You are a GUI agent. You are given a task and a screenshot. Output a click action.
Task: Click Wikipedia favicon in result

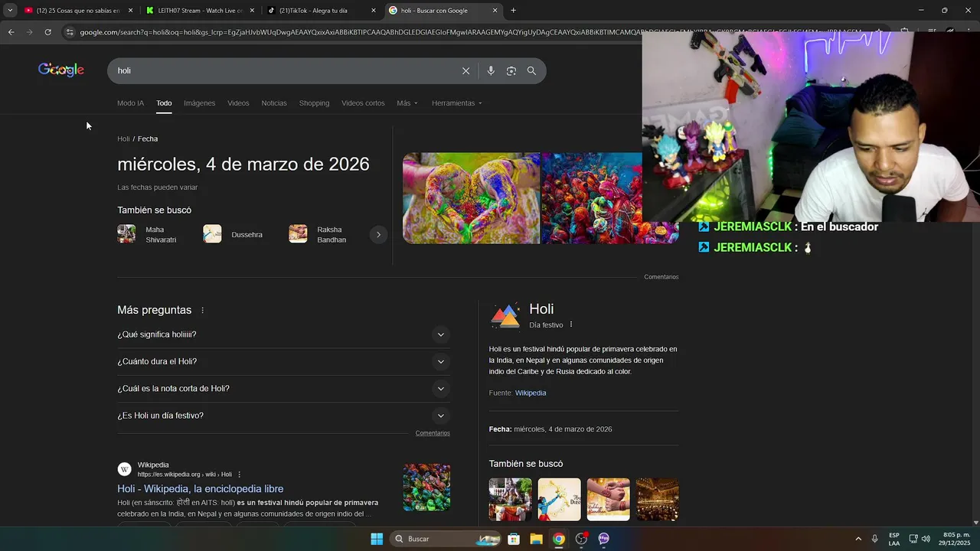124,469
